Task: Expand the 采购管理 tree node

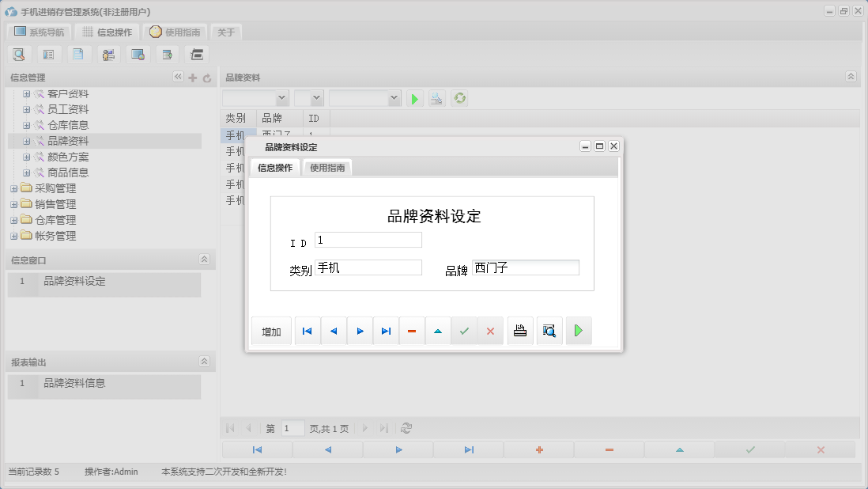Action: [x=13, y=188]
